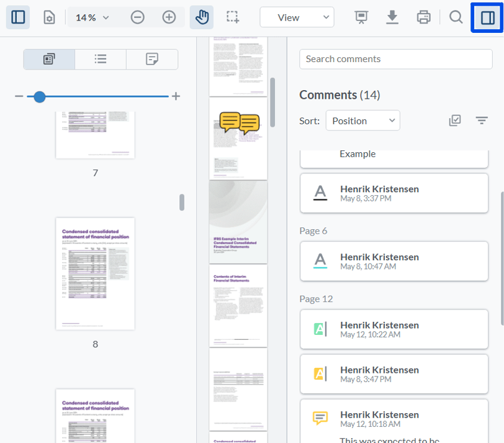504x443 pixels.
Task: Open page 8 thumbnail
Action: (95, 273)
